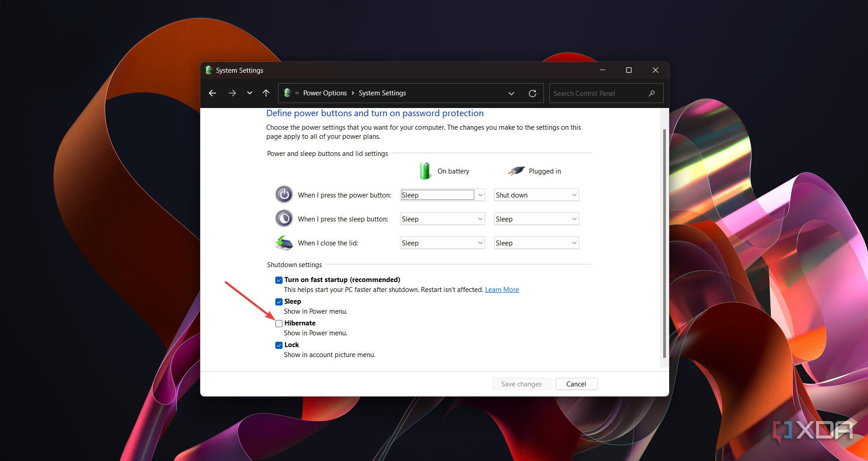Expand the address bar history dropdown
This screenshot has width=868, height=461.
[x=511, y=94]
